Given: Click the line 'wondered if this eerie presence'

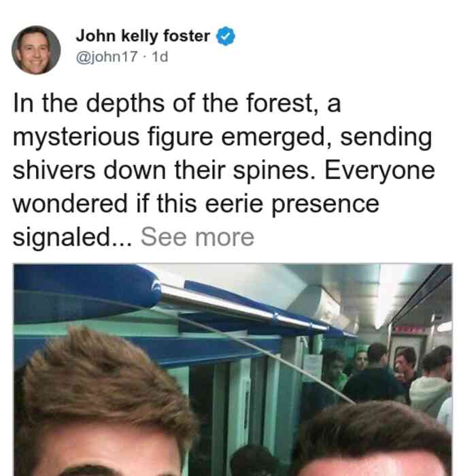Looking at the screenshot, I should (196, 204).
